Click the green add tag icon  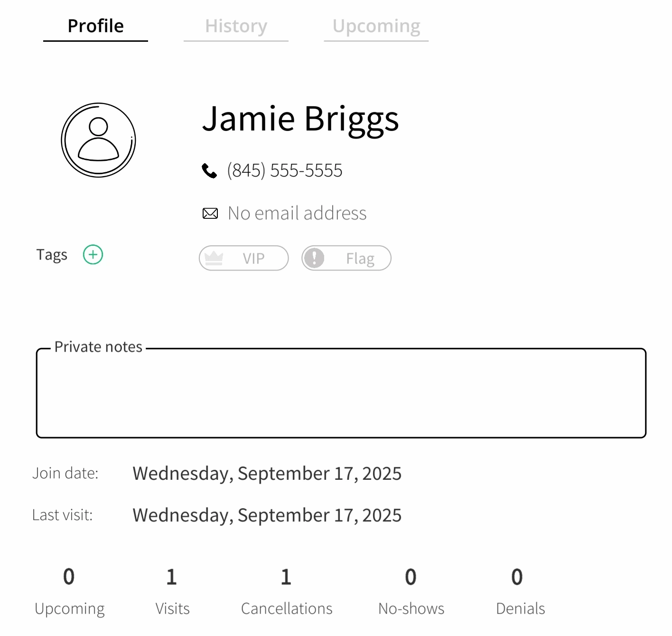click(x=93, y=254)
